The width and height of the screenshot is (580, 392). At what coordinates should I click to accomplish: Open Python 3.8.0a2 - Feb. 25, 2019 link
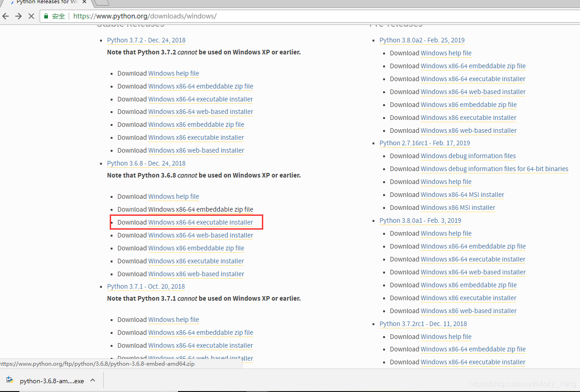(x=422, y=40)
